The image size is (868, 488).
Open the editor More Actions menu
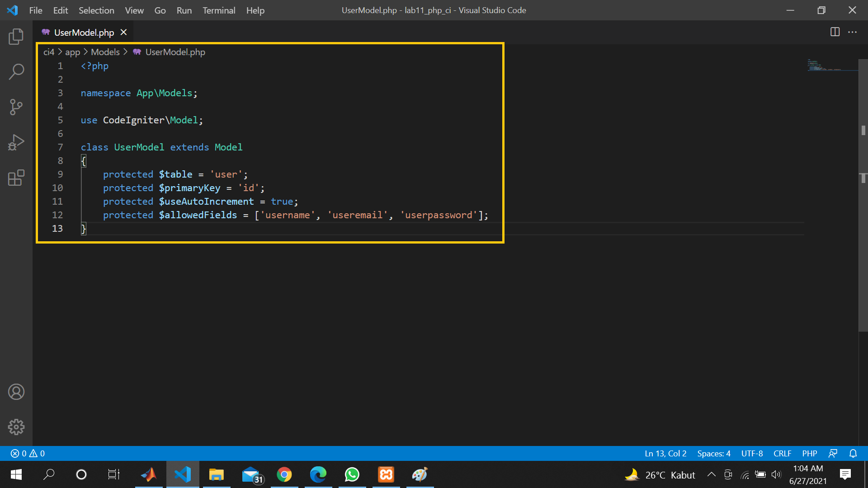[x=853, y=32]
